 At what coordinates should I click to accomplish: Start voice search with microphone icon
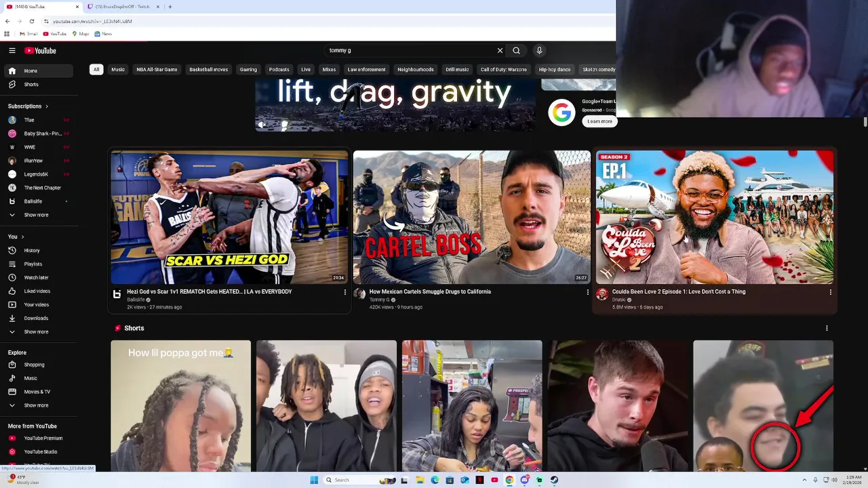539,51
